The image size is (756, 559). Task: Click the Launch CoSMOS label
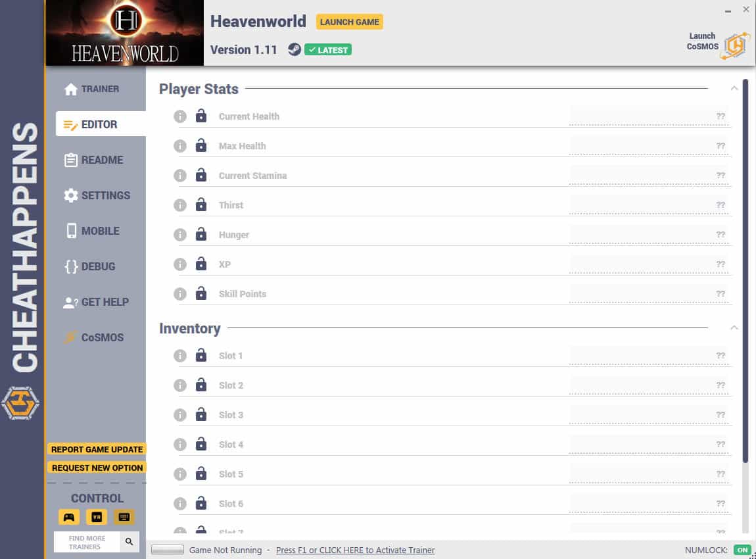(703, 41)
